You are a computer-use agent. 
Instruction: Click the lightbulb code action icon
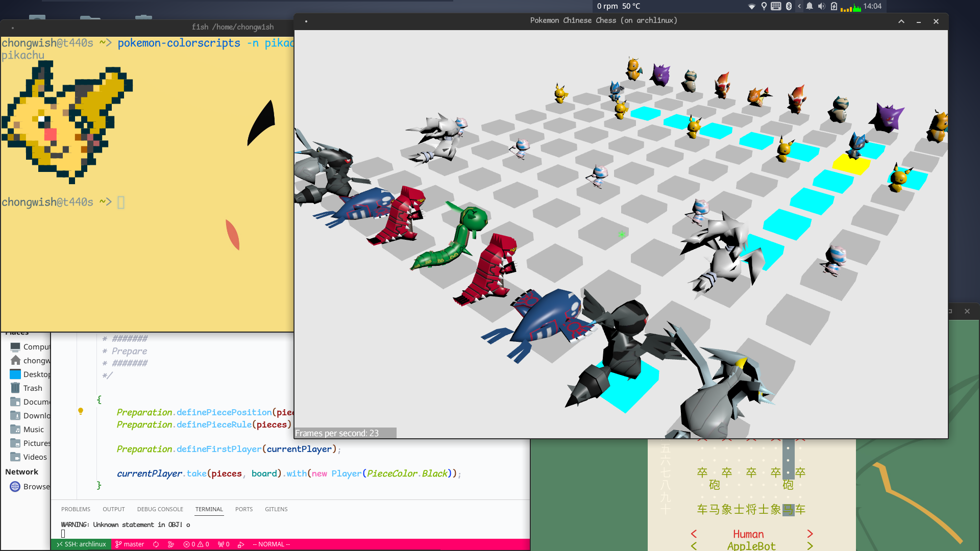81,411
